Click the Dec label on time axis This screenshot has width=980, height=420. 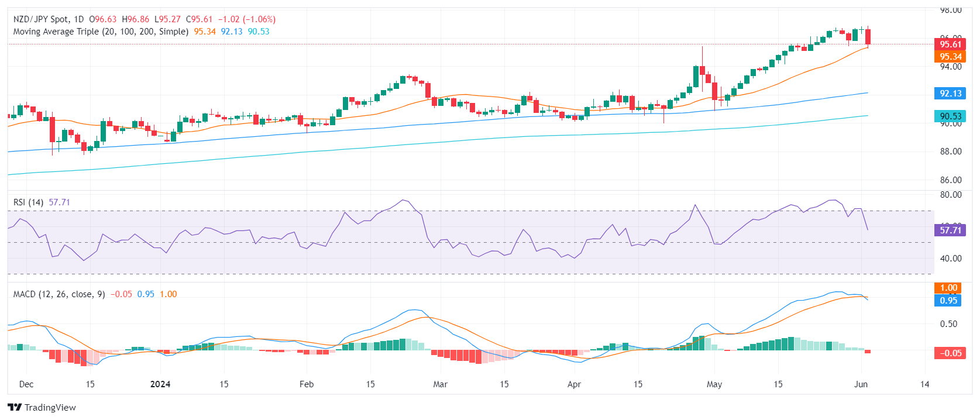[26, 384]
